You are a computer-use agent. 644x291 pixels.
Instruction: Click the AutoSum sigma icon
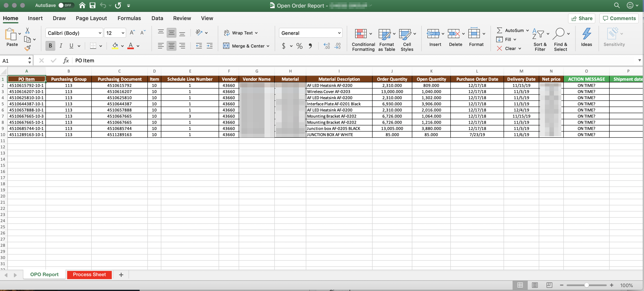click(x=499, y=30)
